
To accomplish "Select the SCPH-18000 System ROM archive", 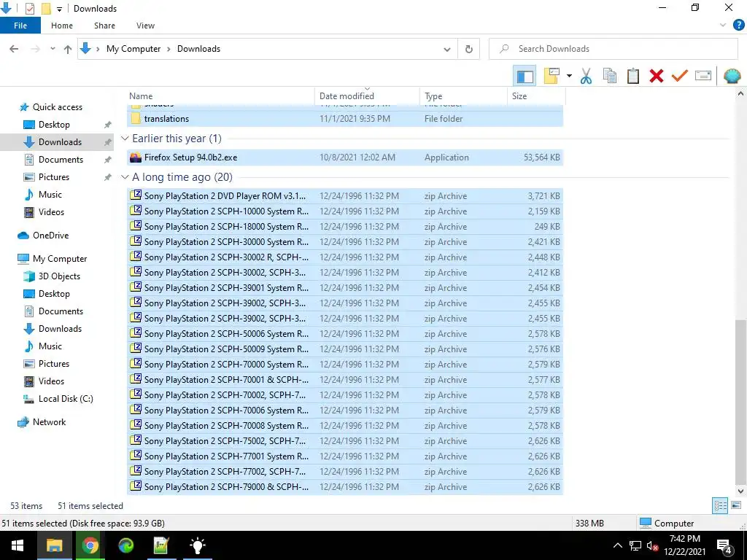I will (345, 226).
